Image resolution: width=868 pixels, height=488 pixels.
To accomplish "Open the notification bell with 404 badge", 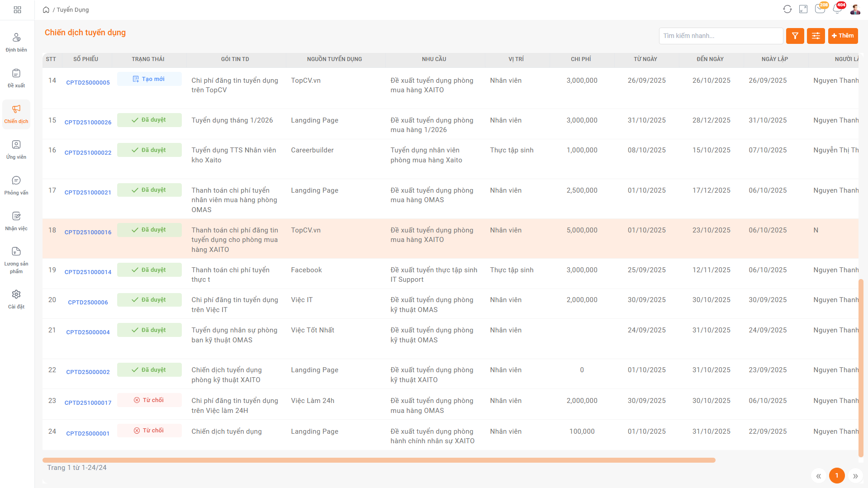I will pos(837,9).
